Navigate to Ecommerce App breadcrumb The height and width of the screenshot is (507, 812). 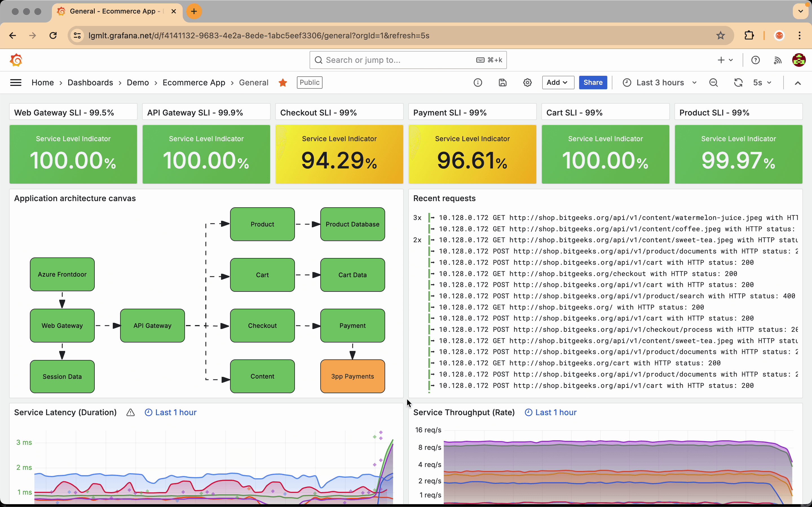click(194, 83)
